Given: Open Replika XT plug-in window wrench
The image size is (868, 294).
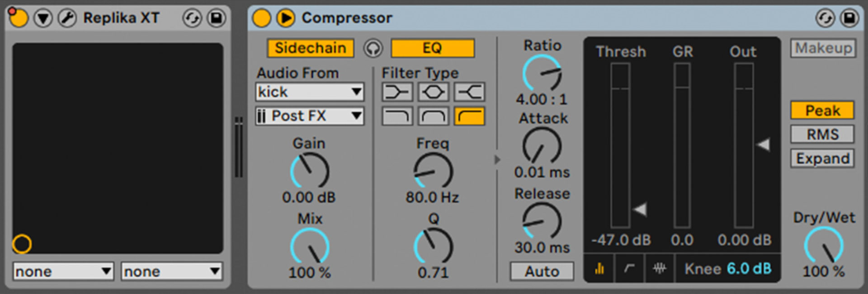Looking at the screenshot, I should tap(67, 19).
